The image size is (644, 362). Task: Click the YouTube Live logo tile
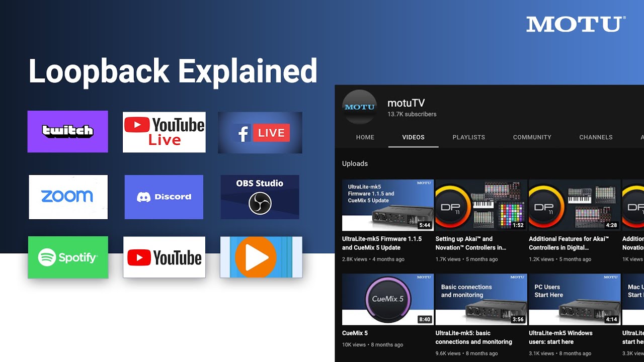pyautogui.click(x=164, y=132)
